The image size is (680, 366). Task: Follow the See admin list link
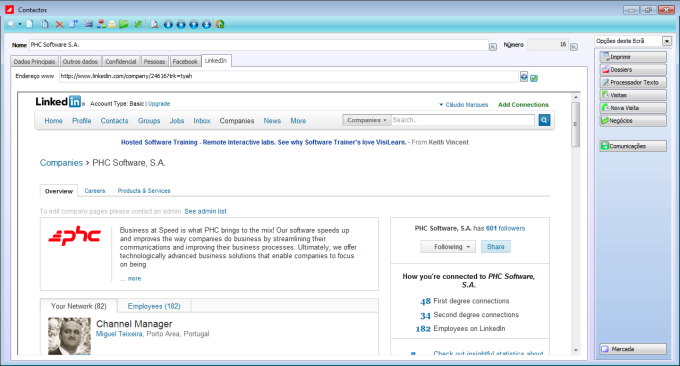tap(206, 211)
